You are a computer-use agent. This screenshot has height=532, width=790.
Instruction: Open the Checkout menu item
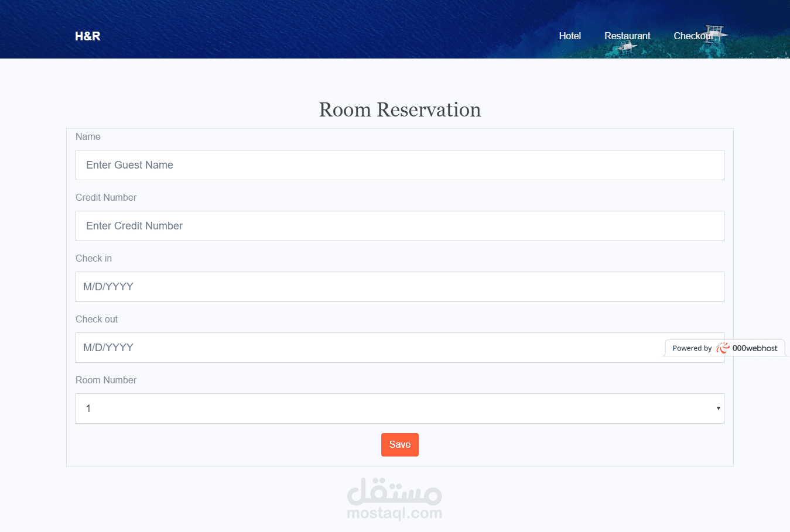click(693, 36)
